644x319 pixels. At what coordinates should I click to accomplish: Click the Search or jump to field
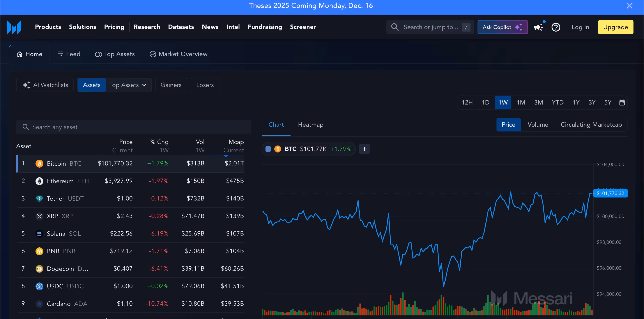click(430, 27)
